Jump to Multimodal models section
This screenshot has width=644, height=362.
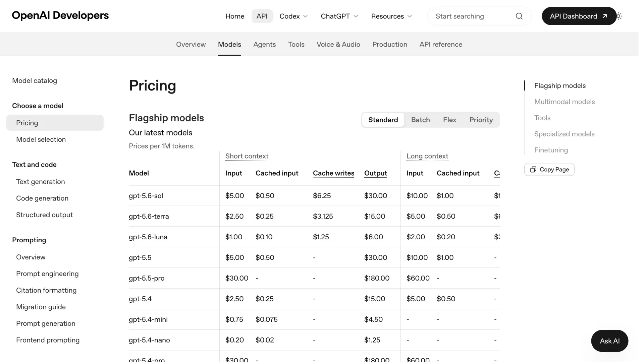[565, 102]
